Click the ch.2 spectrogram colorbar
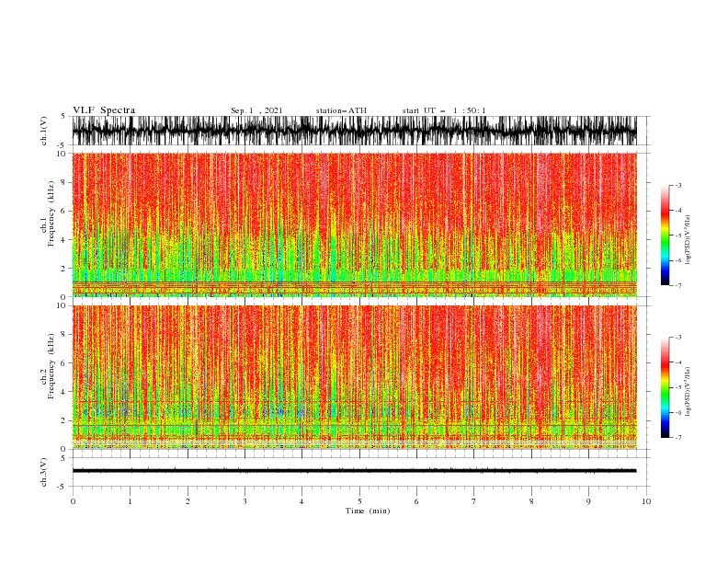The height and width of the screenshot is (563, 728). (x=665, y=387)
